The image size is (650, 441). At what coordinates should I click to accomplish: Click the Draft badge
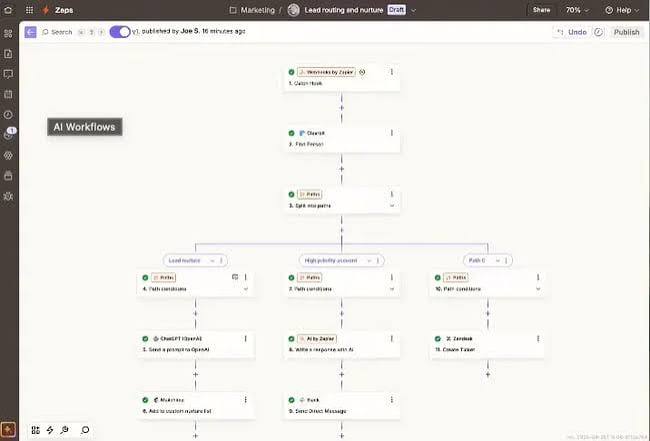[x=396, y=10]
